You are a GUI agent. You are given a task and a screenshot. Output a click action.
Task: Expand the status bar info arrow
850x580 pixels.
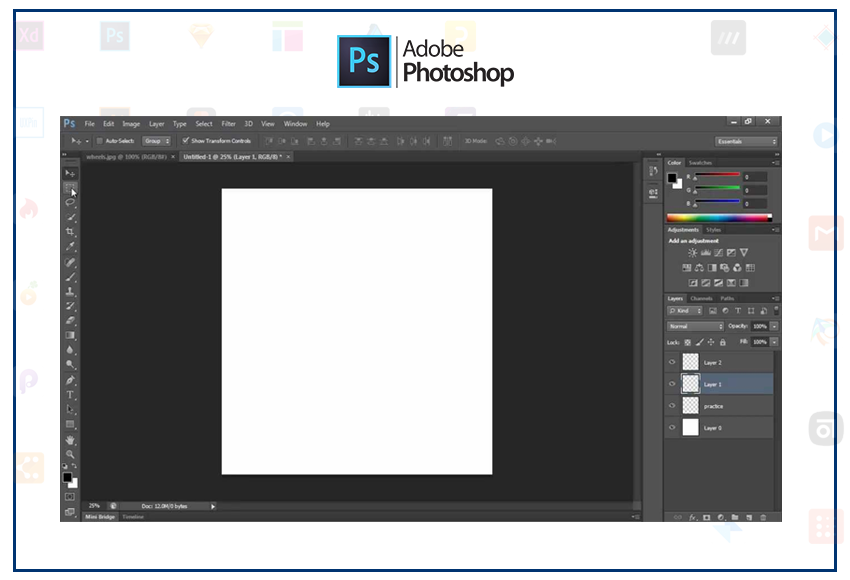(213, 506)
